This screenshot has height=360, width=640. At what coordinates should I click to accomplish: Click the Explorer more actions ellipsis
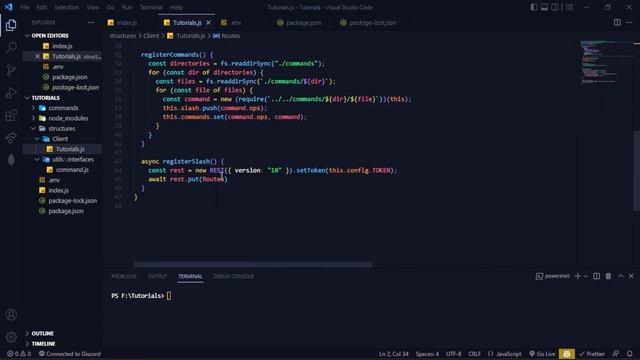coord(91,22)
